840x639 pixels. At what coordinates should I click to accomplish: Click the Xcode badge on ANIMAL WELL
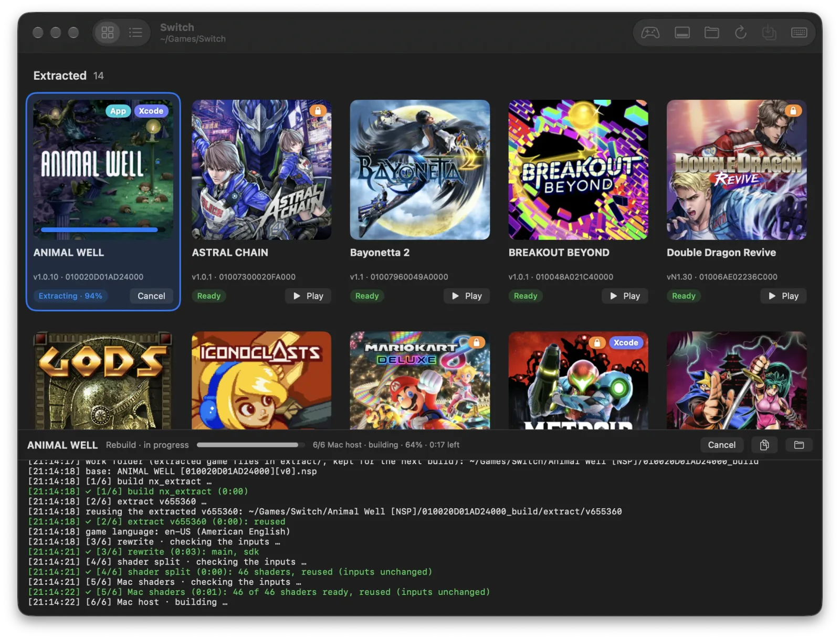pyautogui.click(x=151, y=111)
